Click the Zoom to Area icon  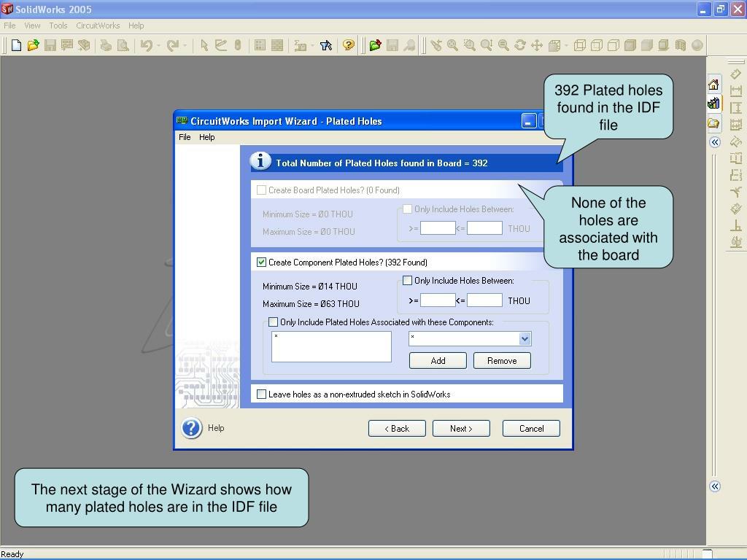point(470,45)
